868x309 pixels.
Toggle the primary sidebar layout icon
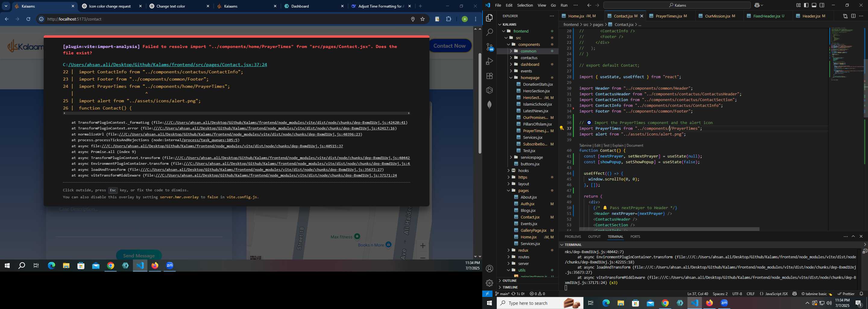click(x=806, y=5)
